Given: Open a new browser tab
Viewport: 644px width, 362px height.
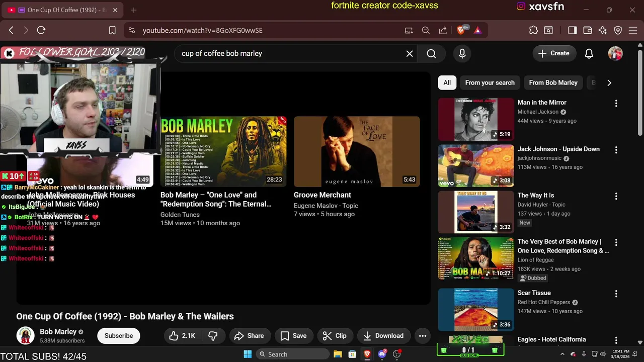Looking at the screenshot, I should coord(134,10).
